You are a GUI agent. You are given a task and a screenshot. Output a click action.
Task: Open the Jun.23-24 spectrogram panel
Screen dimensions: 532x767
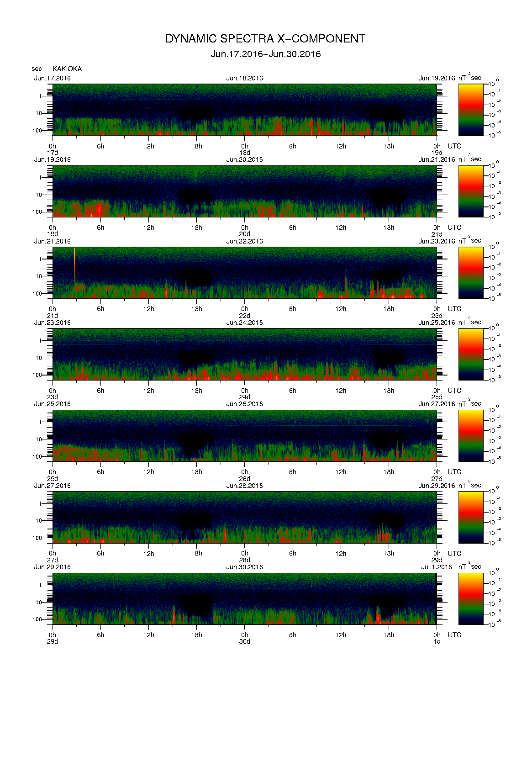click(245, 354)
